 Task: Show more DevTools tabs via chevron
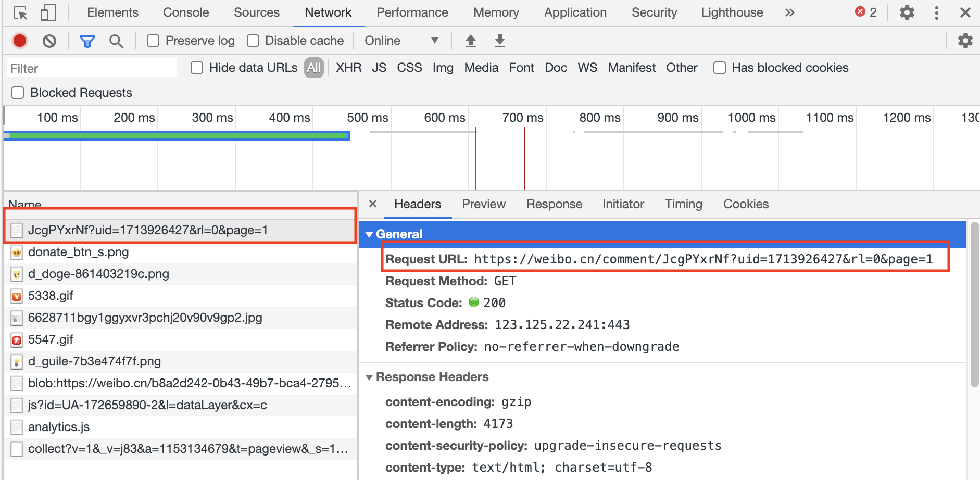coord(790,12)
